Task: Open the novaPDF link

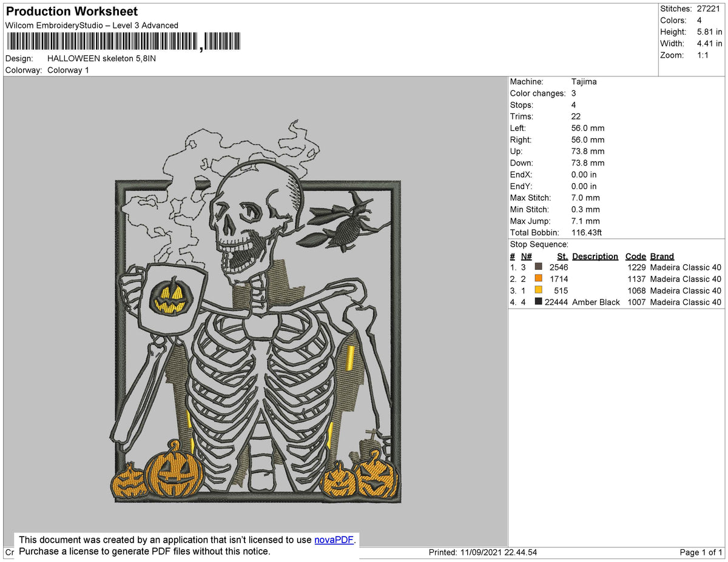Action: (334, 540)
